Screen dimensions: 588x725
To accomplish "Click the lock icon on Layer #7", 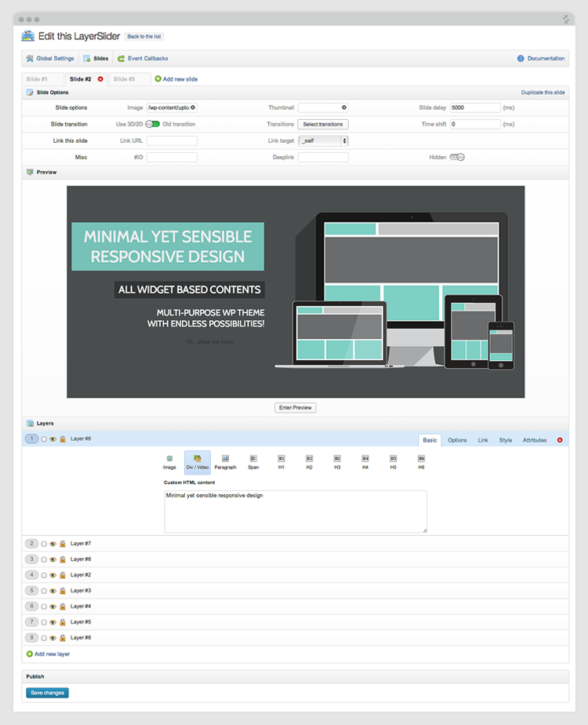I will (63, 544).
